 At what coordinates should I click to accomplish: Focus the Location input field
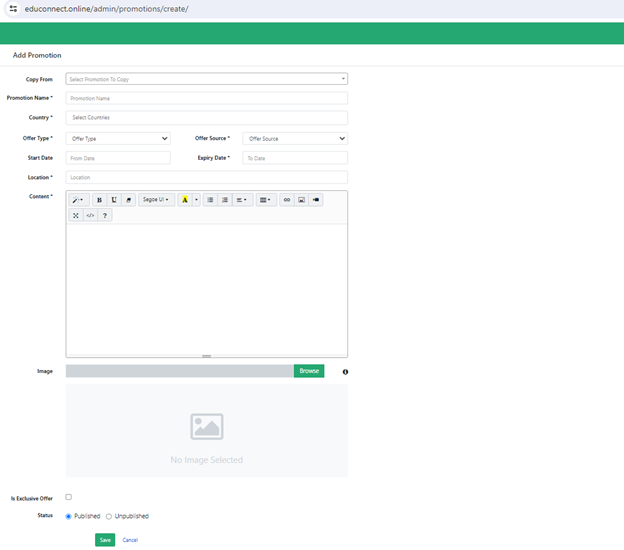(207, 177)
